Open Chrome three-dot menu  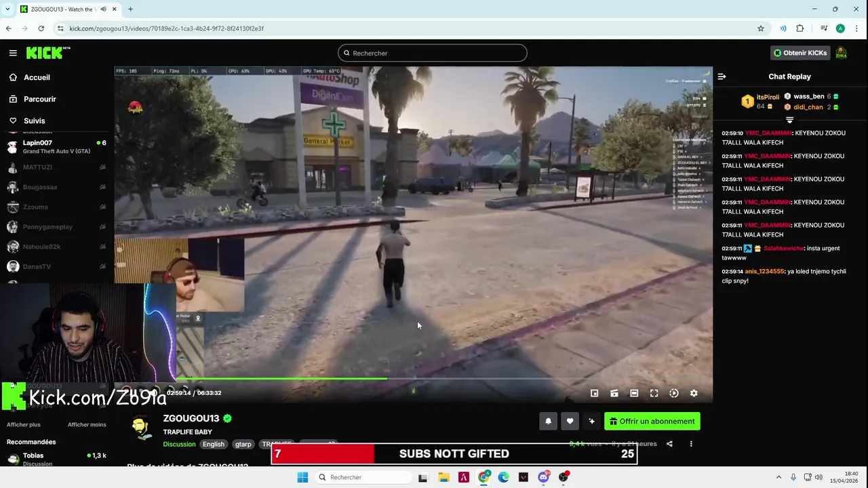(858, 28)
